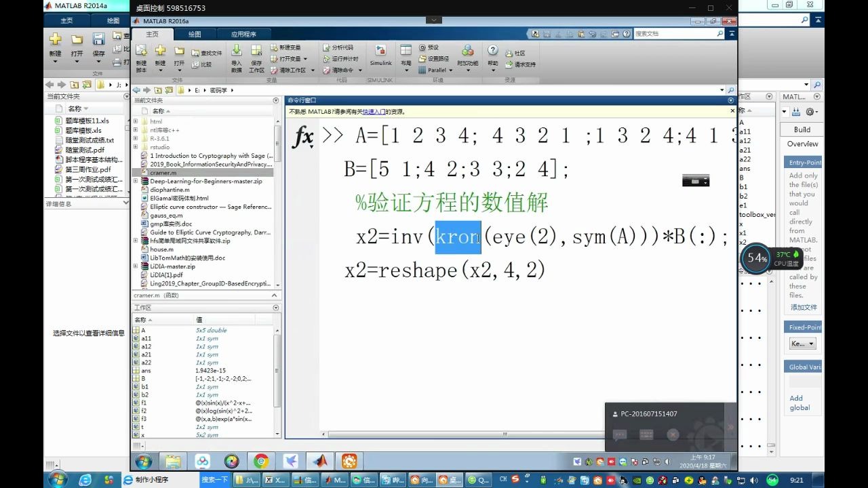Click the Save Workspace (保存工作区) icon
The height and width of the screenshot is (488, 868).
click(x=256, y=50)
